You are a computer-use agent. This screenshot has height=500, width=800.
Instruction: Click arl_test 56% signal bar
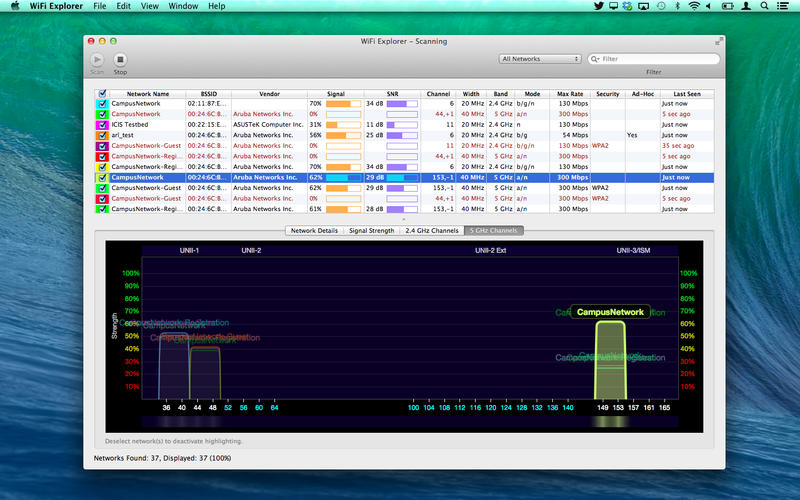pos(343,135)
